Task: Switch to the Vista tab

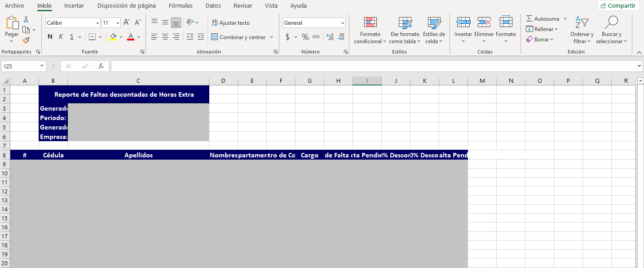Action: pyautogui.click(x=271, y=6)
